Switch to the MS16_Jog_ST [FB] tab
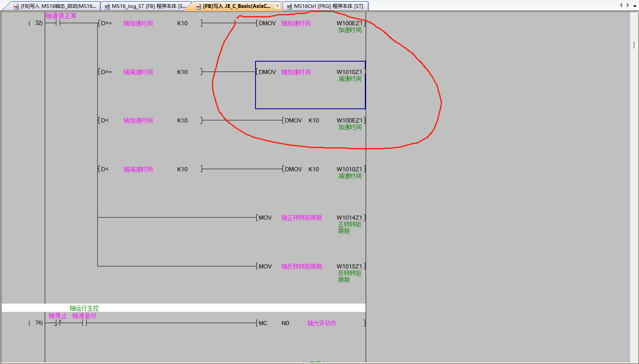639x364 pixels. 145,6
